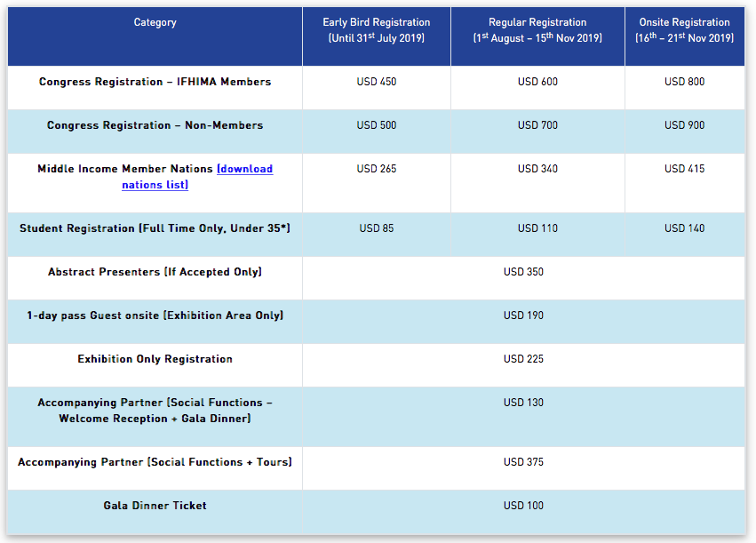Select the Early Bird Registration header
The width and height of the screenshot is (756, 543).
click(376, 29)
